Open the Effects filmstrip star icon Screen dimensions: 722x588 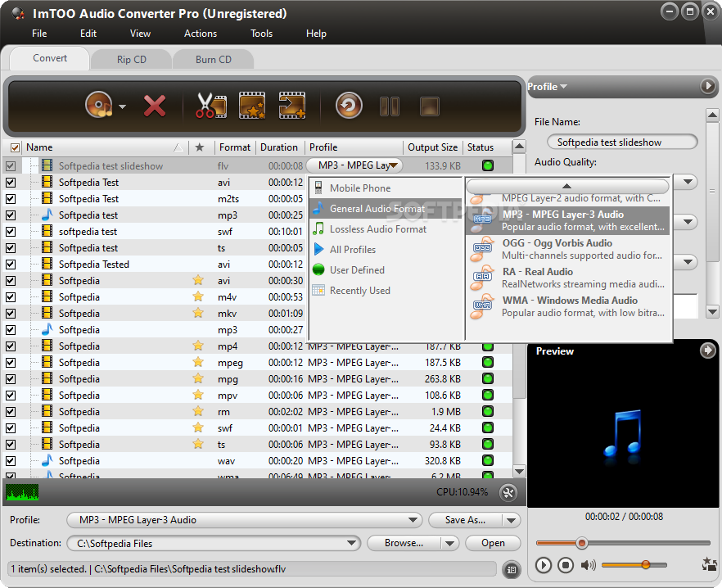[252, 106]
